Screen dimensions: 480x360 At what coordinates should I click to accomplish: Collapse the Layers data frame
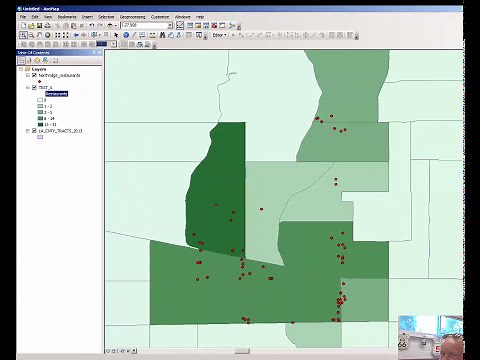click(21, 69)
